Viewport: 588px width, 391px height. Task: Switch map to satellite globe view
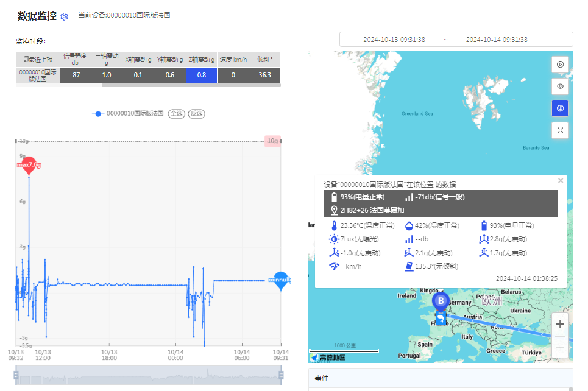click(560, 108)
